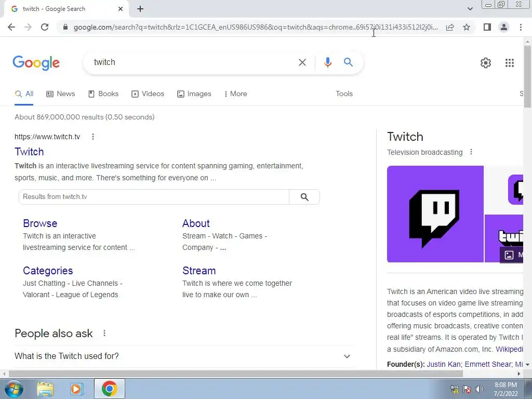Open the Chrome three-dot menu
Image resolution: width=532 pixels, height=399 pixels.
click(521, 27)
